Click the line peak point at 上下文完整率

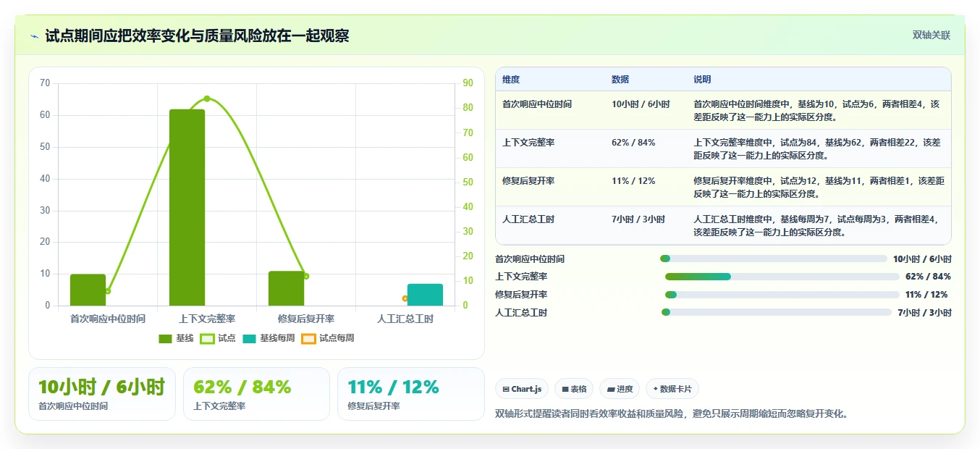click(207, 98)
